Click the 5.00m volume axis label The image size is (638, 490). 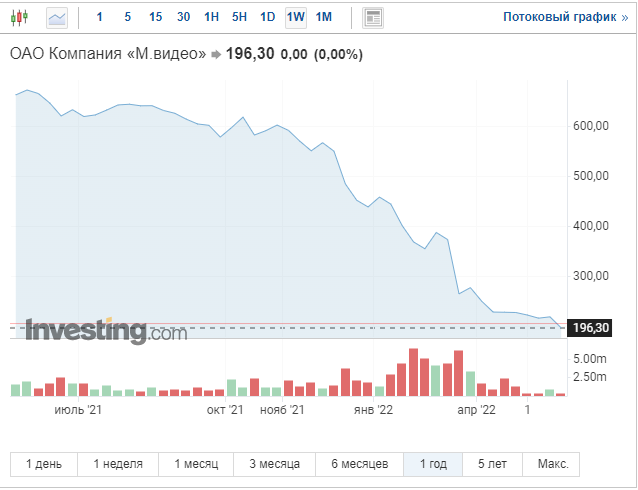590,359
